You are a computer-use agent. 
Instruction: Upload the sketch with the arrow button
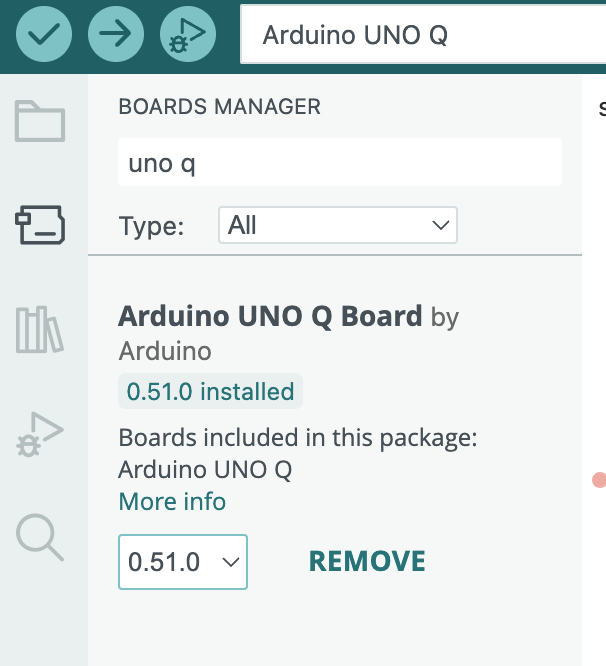click(x=116, y=36)
